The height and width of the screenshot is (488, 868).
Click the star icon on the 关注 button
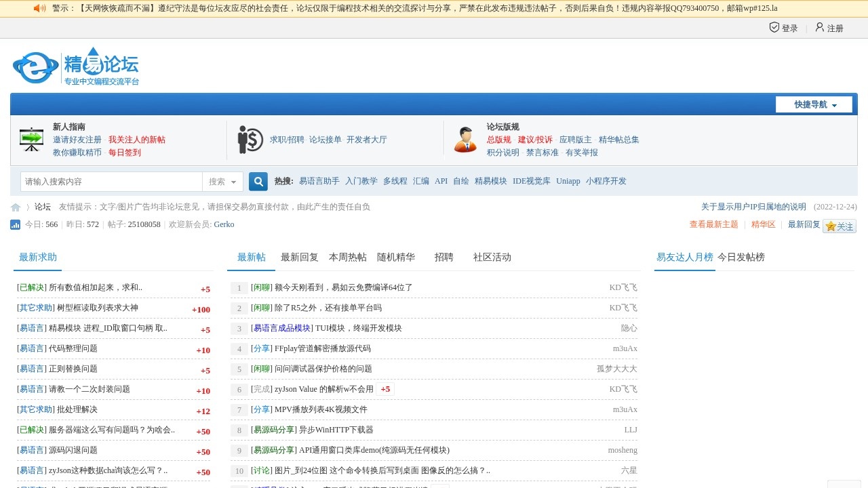click(831, 227)
